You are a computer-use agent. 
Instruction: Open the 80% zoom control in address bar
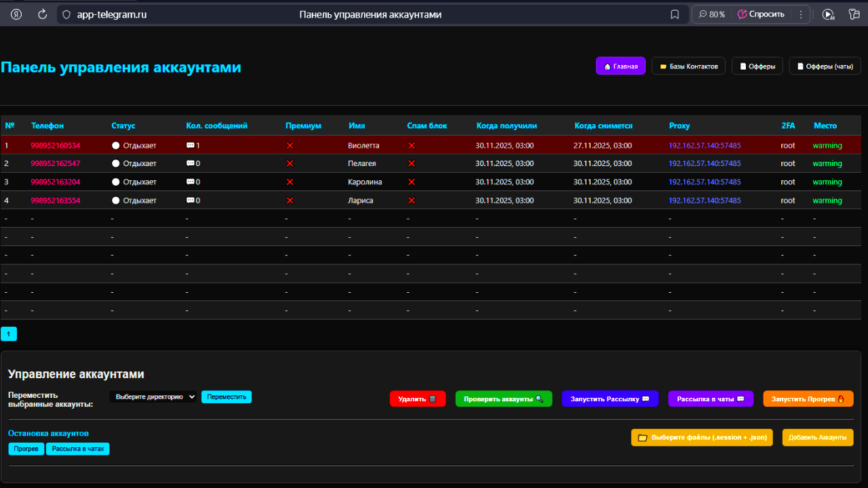(711, 14)
